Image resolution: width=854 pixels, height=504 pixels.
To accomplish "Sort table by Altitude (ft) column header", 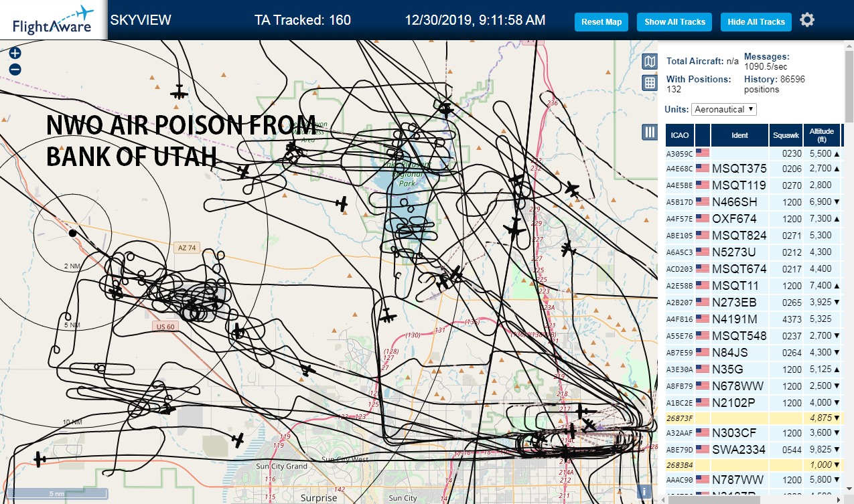I will [x=821, y=135].
